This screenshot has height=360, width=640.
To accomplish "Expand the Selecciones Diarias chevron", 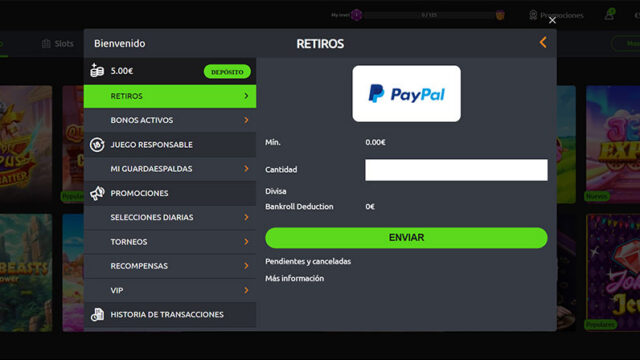I will [246, 217].
